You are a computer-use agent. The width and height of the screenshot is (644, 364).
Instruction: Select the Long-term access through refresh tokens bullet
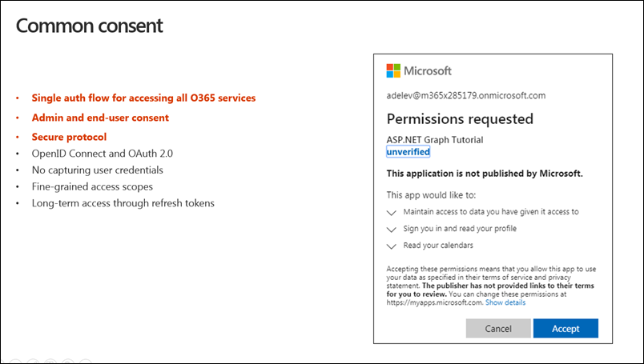[123, 203]
